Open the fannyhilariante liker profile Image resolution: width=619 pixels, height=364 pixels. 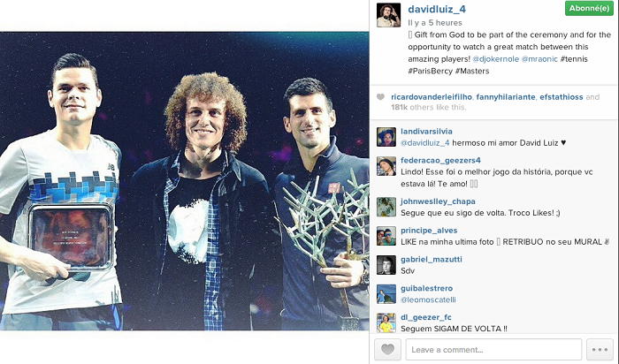(506, 97)
